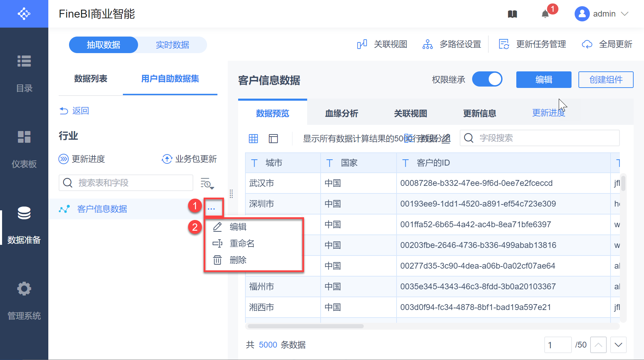
Task: Switch to the 数据列表 tab
Action: pos(91,79)
